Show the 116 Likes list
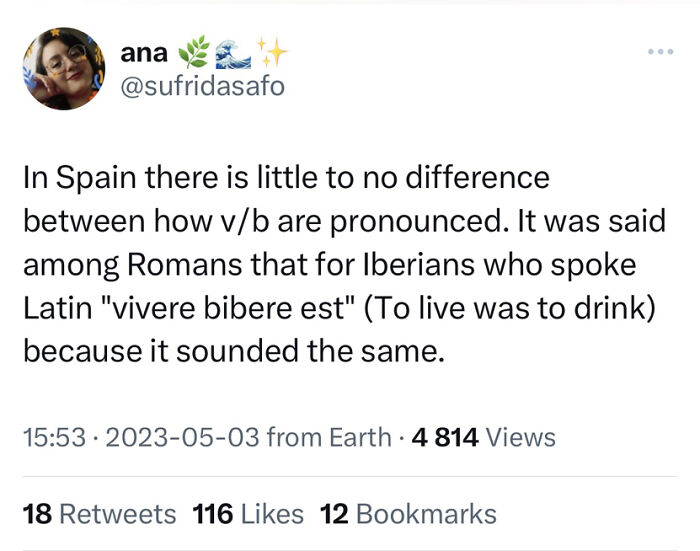The image size is (700, 551). pyautogui.click(x=247, y=514)
